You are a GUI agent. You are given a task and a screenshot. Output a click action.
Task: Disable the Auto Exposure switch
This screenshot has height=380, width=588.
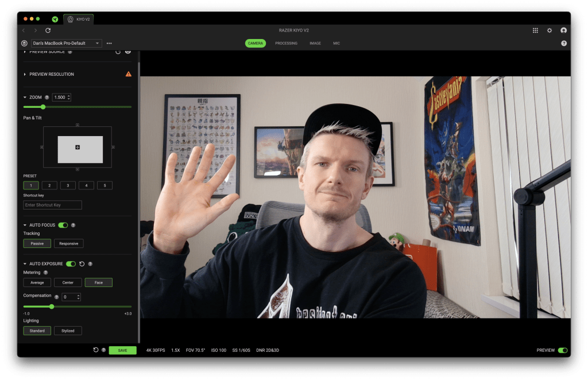tap(71, 264)
